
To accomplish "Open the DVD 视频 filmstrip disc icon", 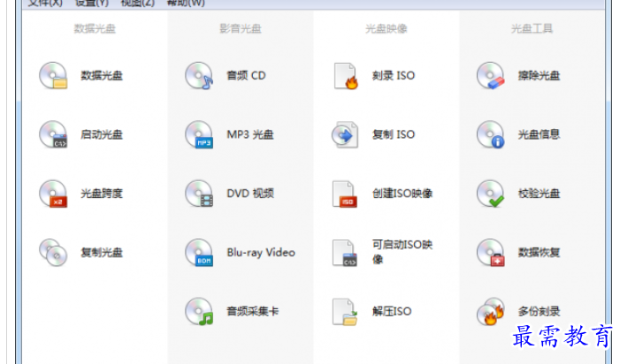I will pyautogui.click(x=199, y=193).
